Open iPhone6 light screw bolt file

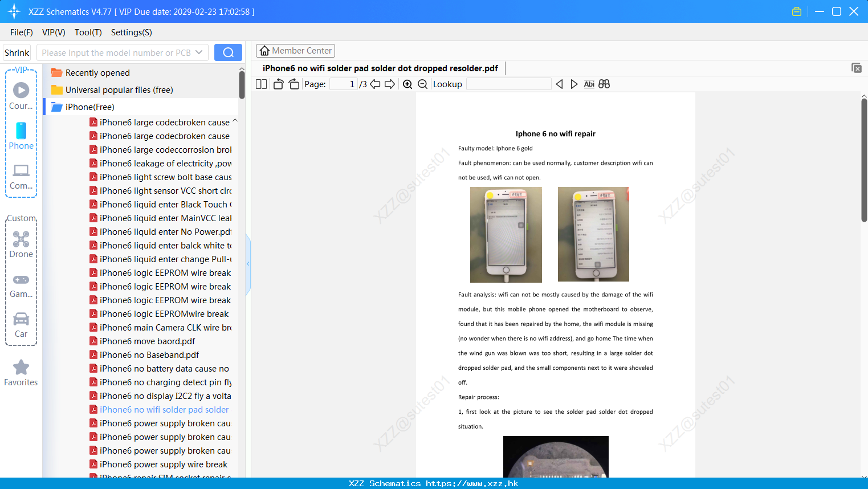(161, 177)
